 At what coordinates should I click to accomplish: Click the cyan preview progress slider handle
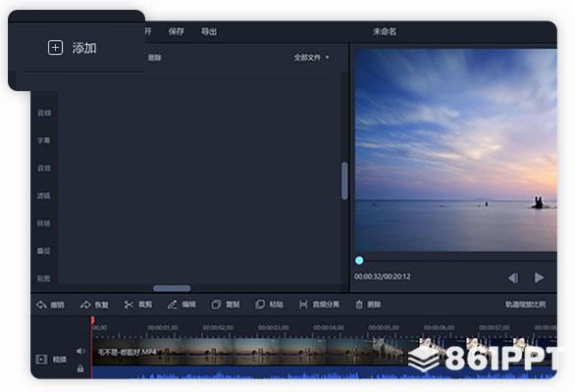tap(359, 261)
